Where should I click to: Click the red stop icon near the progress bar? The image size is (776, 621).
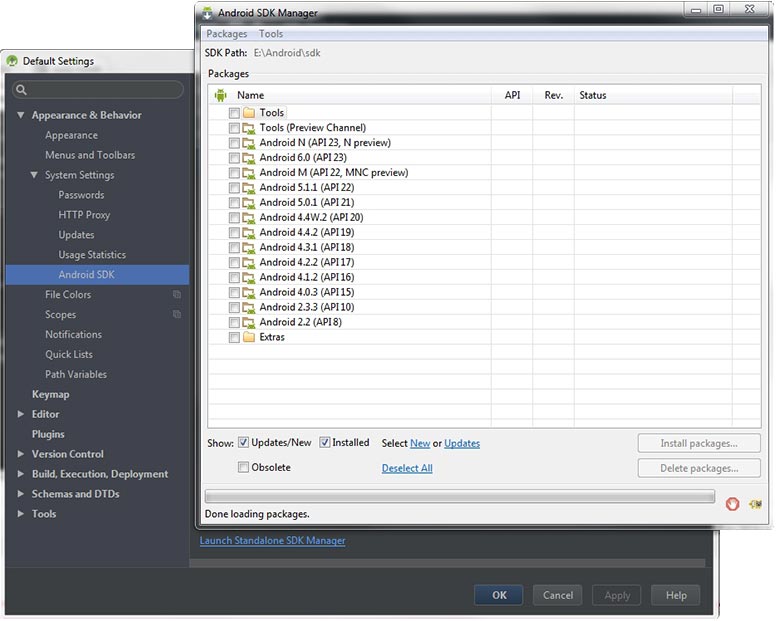pyautogui.click(x=732, y=504)
